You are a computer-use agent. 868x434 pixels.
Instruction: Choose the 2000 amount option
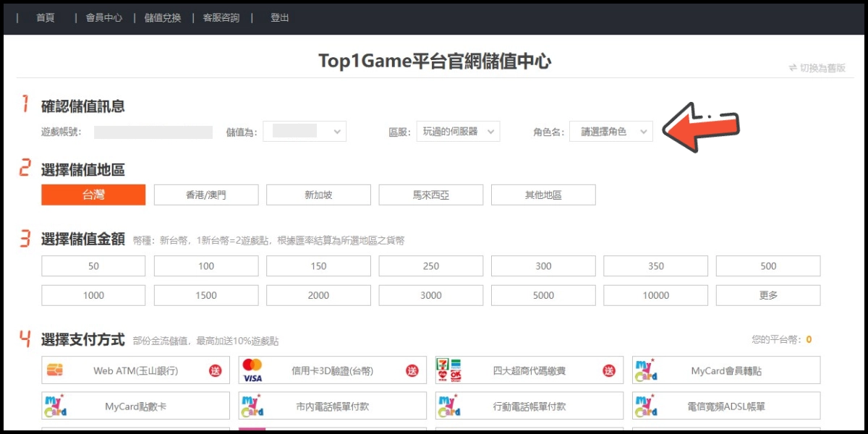point(318,295)
